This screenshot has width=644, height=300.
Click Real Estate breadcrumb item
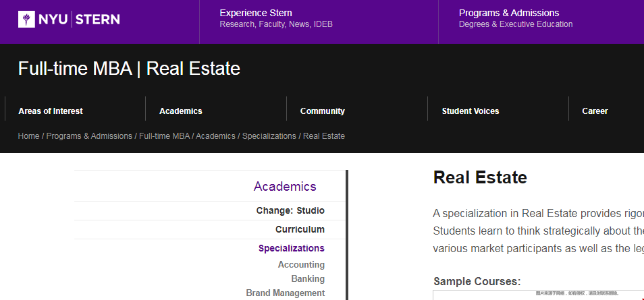pyautogui.click(x=324, y=136)
